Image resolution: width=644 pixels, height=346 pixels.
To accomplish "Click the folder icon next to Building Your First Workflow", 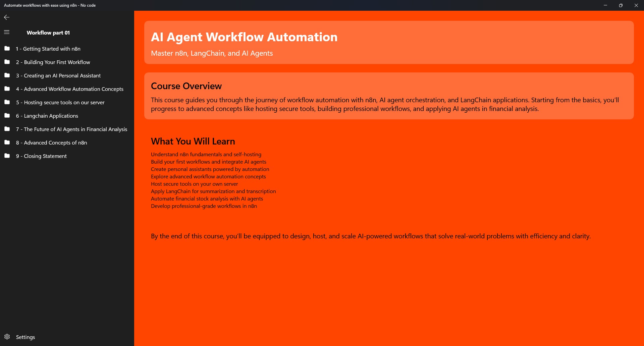I will (x=7, y=62).
